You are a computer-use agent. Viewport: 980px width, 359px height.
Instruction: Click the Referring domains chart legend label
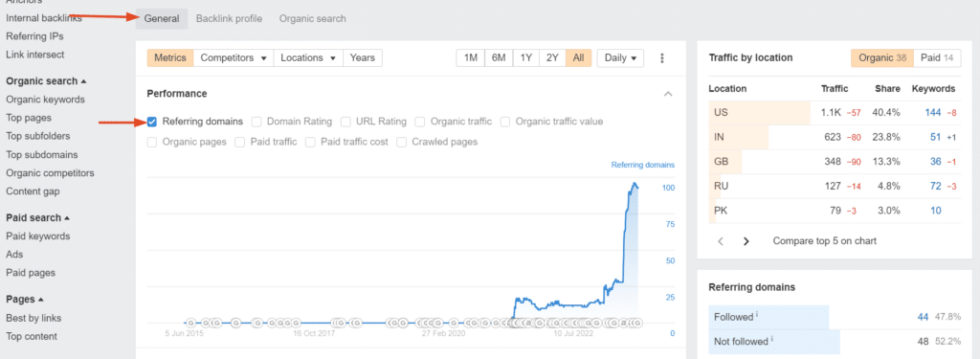[x=642, y=165]
